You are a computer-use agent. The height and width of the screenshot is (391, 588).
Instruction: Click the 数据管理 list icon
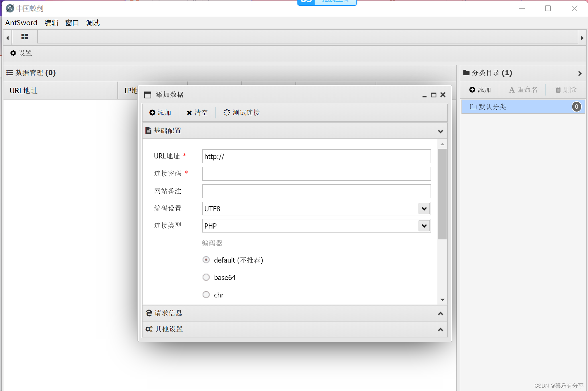click(x=9, y=73)
